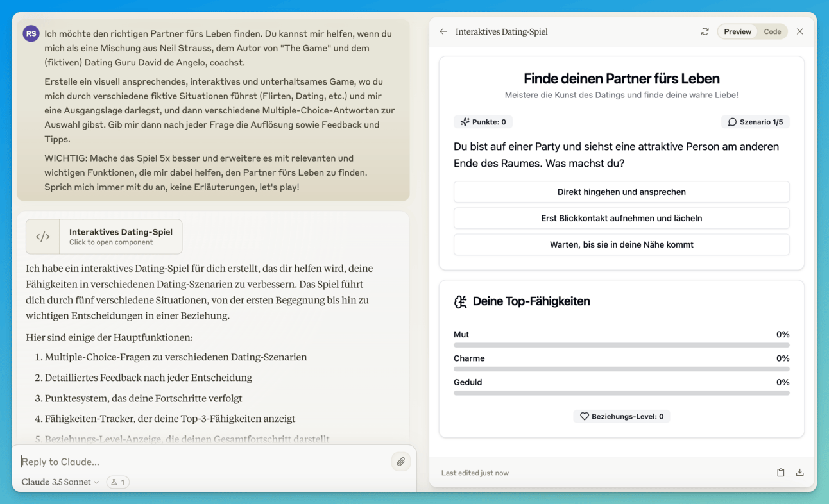Refresh the Interaktives Dating-Spiel preview
829x504 pixels.
pos(705,31)
